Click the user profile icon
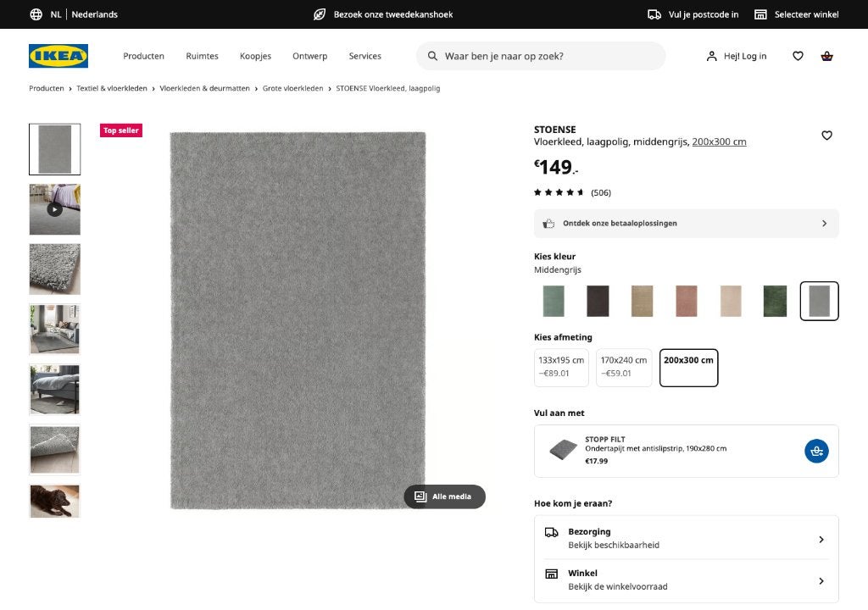868x610 pixels. tap(711, 56)
